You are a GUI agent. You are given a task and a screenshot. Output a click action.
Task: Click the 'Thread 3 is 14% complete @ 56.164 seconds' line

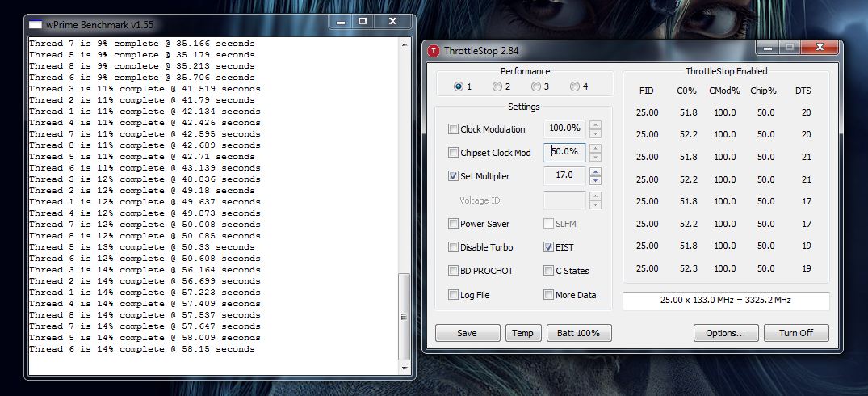pyautogui.click(x=145, y=270)
